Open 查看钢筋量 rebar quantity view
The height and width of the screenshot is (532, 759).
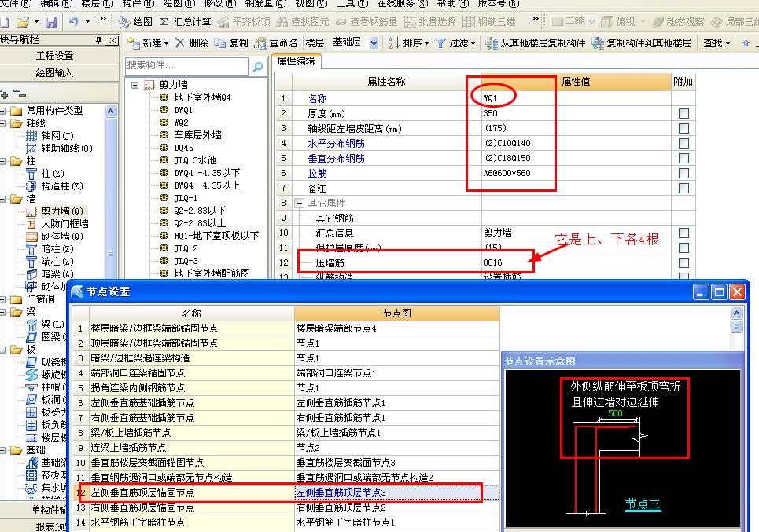(367, 22)
